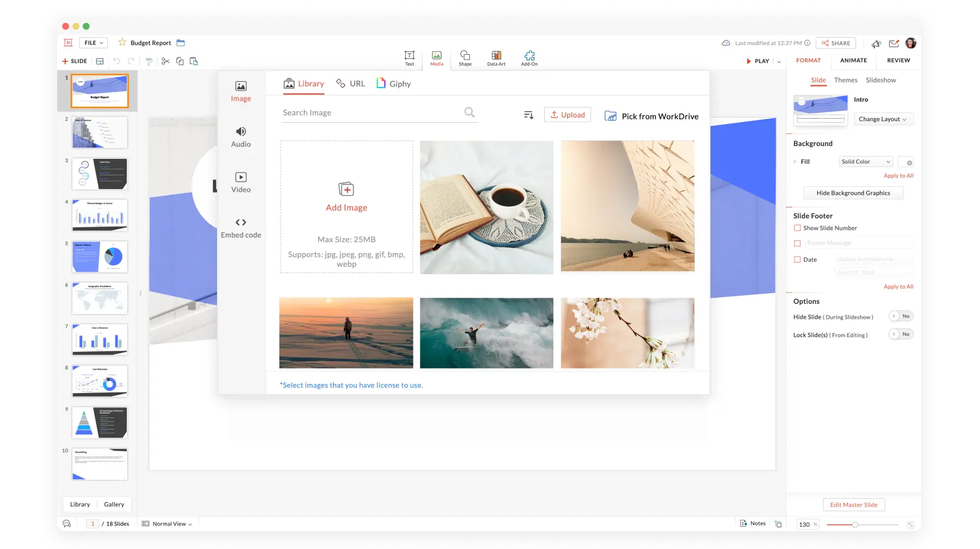Open the Shape tool
Screen dimensions: 980x549
465,58
